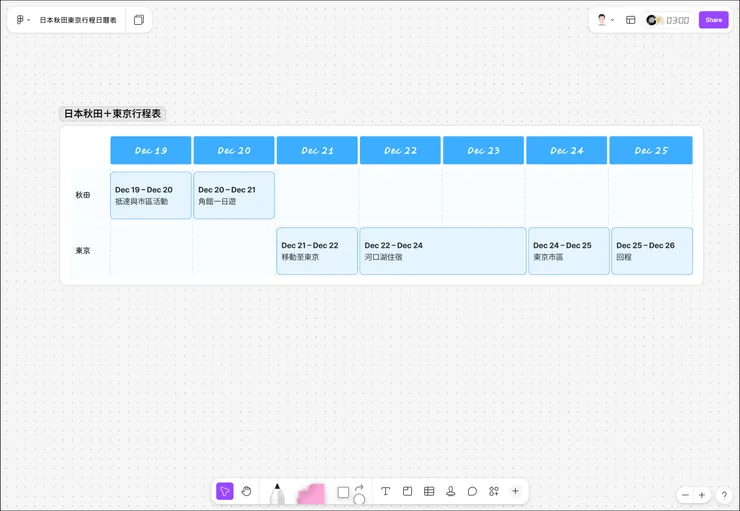Open the Figma main menu icon
This screenshot has width=740, height=511.
click(20, 20)
